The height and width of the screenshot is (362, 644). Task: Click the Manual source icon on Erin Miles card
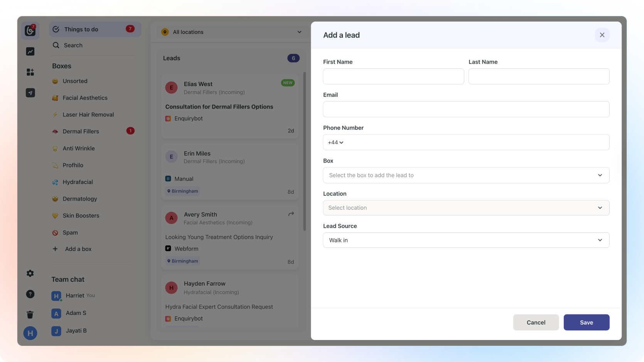[168, 179]
